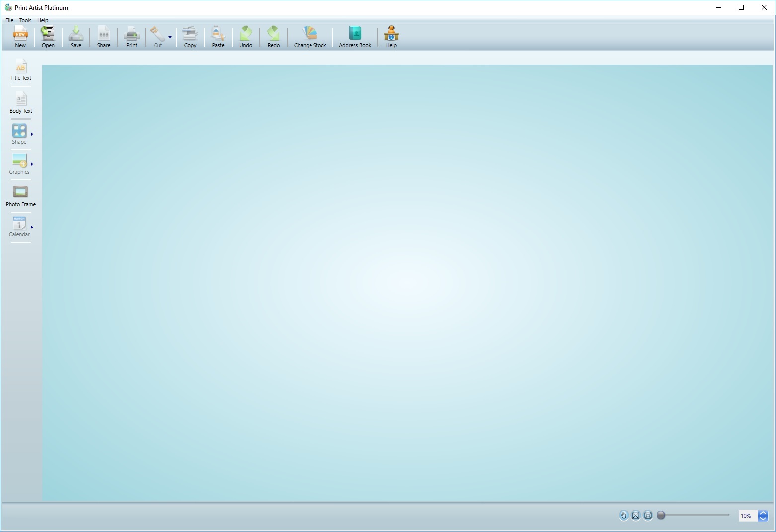Image resolution: width=776 pixels, height=532 pixels.
Task: Select the Title Text tool
Action: 21,71
